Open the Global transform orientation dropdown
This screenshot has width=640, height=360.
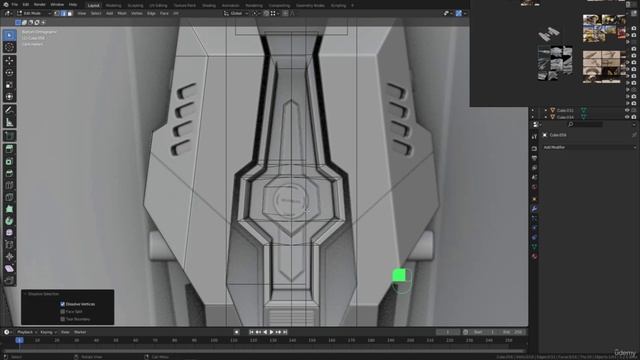(x=236, y=13)
